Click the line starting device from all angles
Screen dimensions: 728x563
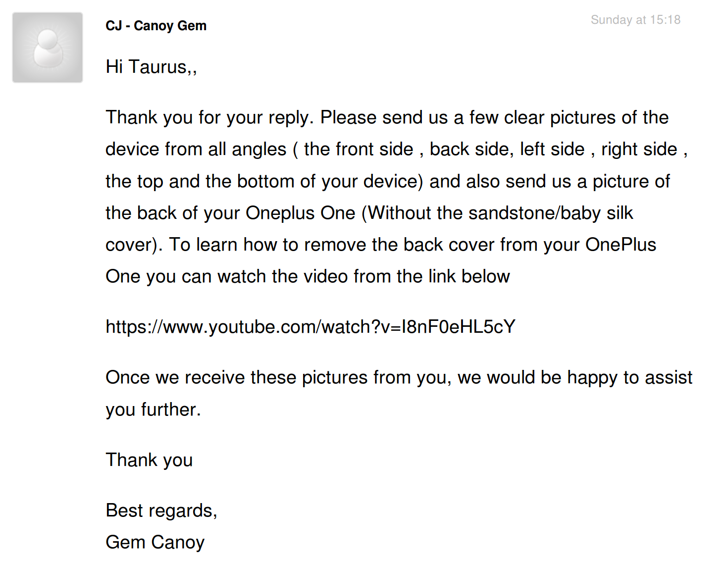(x=397, y=150)
